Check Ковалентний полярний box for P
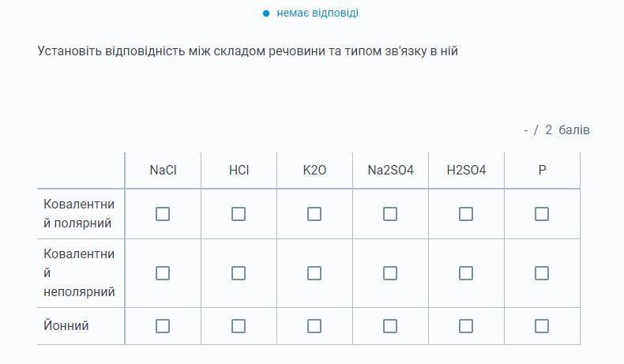Viewport: 624px width, 364px height. click(542, 214)
